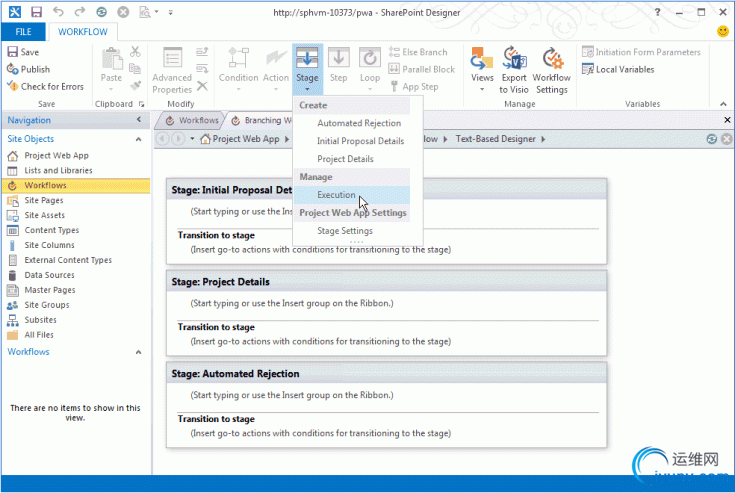Open Subsites
This screenshot has height=493, width=735.
[40, 320]
